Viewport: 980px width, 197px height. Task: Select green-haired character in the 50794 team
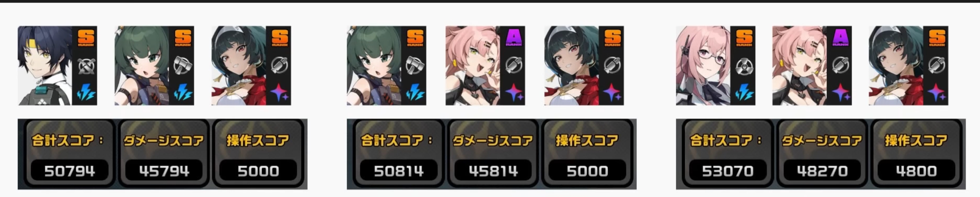[x=142, y=66]
